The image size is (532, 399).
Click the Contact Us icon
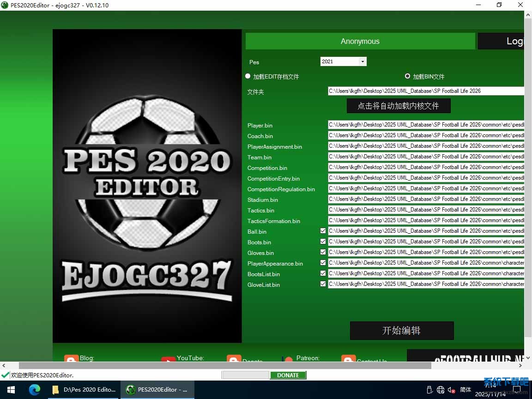pos(348,359)
